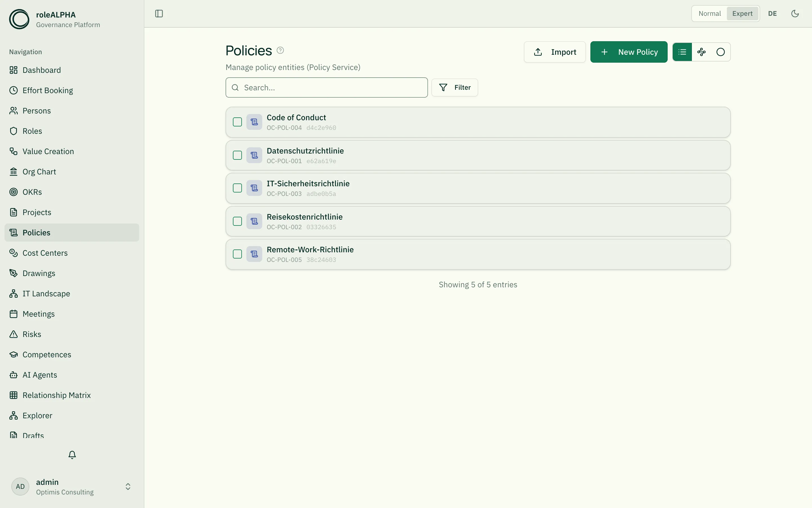Switch to the graph view icon
Screen dimensions: 812x508
click(701, 52)
